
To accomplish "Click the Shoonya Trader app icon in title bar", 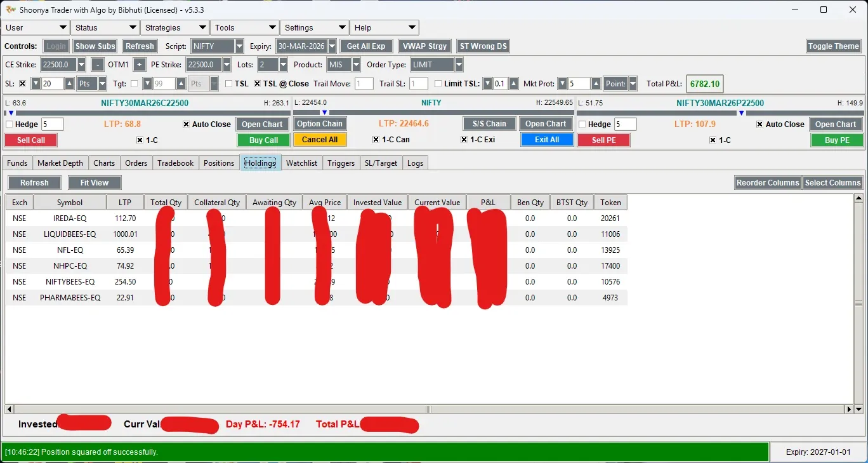I will click(10, 10).
